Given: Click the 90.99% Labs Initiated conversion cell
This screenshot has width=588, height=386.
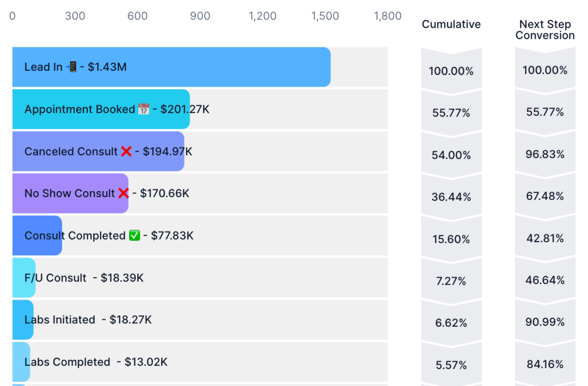Looking at the screenshot, I should coord(545,322).
